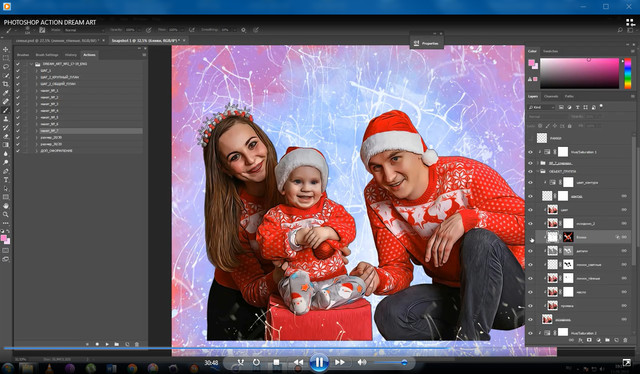Select the Brush tool
Viewport: 640px width, 374px height.
6,110
